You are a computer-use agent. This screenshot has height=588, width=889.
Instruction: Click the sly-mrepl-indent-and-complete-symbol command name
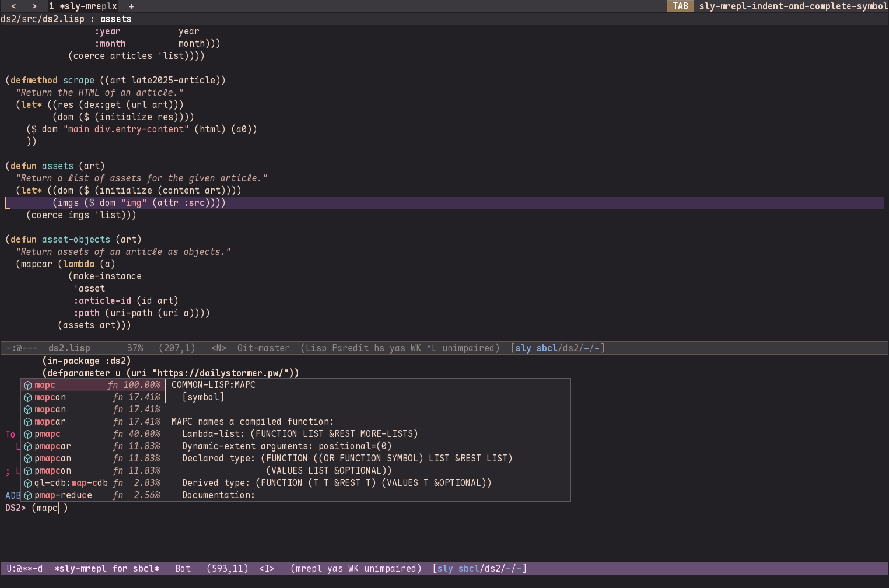(793, 6)
